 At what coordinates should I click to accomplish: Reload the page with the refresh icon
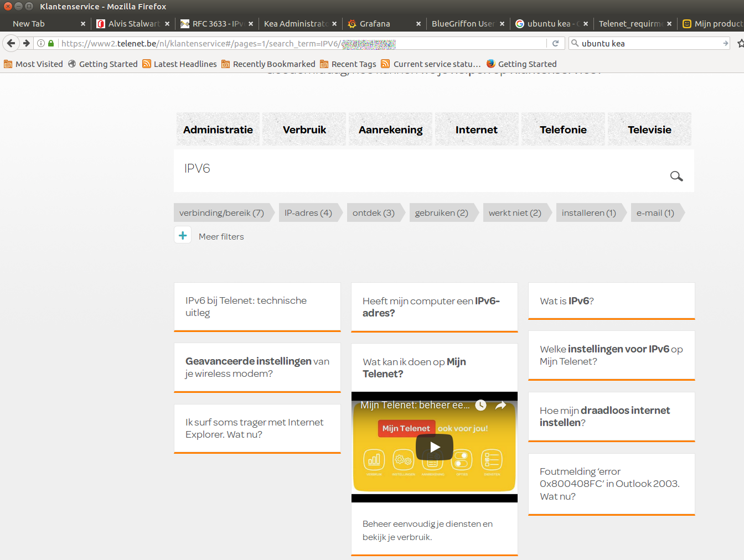coord(555,43)
